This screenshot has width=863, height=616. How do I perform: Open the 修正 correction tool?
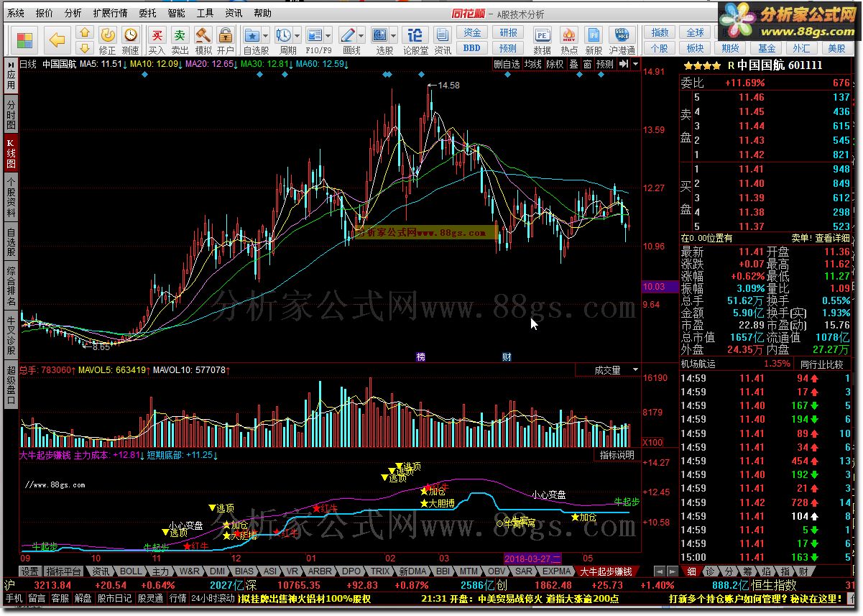point(107,40)
